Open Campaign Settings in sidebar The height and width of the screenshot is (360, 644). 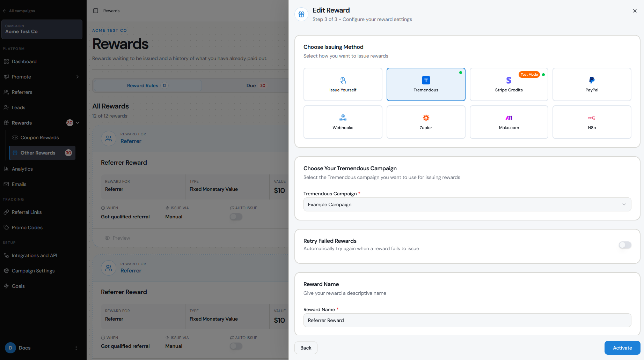[x=42, y=271]
